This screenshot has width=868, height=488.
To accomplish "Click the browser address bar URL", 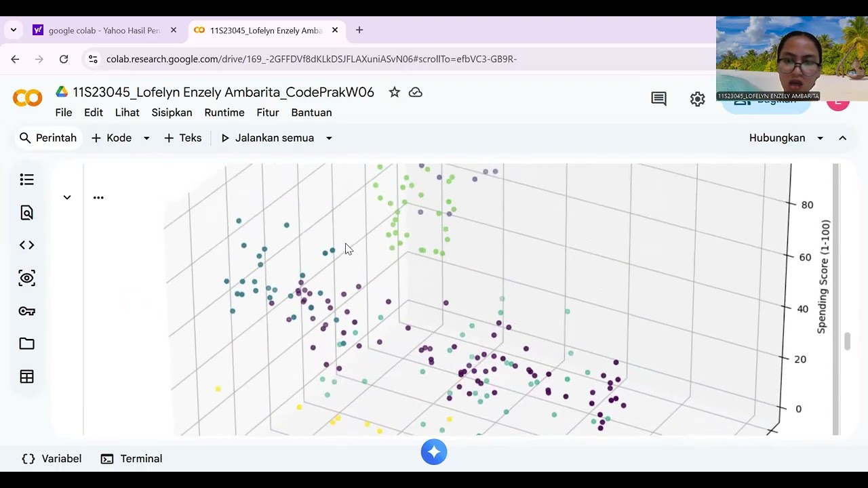I will (x=311, y=59).
